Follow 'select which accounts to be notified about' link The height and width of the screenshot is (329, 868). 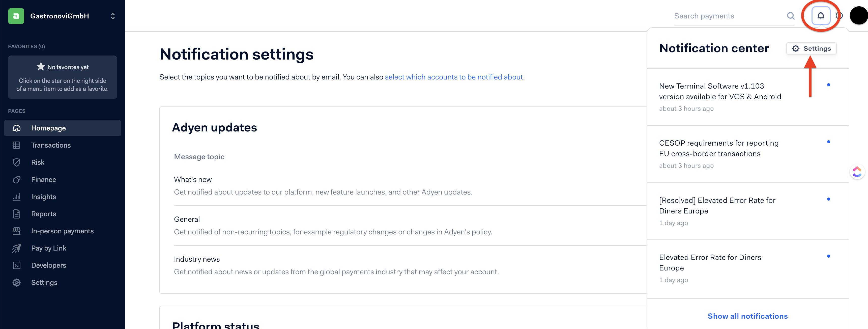454,77
